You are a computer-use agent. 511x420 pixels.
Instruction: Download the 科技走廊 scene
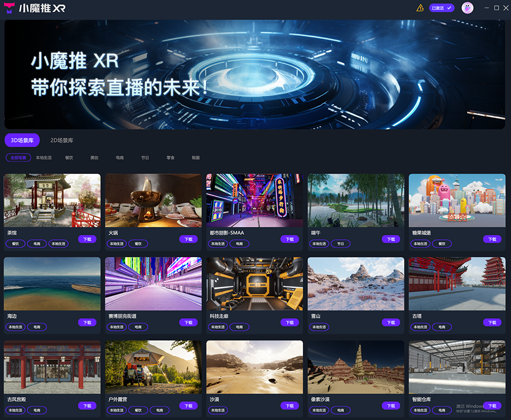(290, 322)
